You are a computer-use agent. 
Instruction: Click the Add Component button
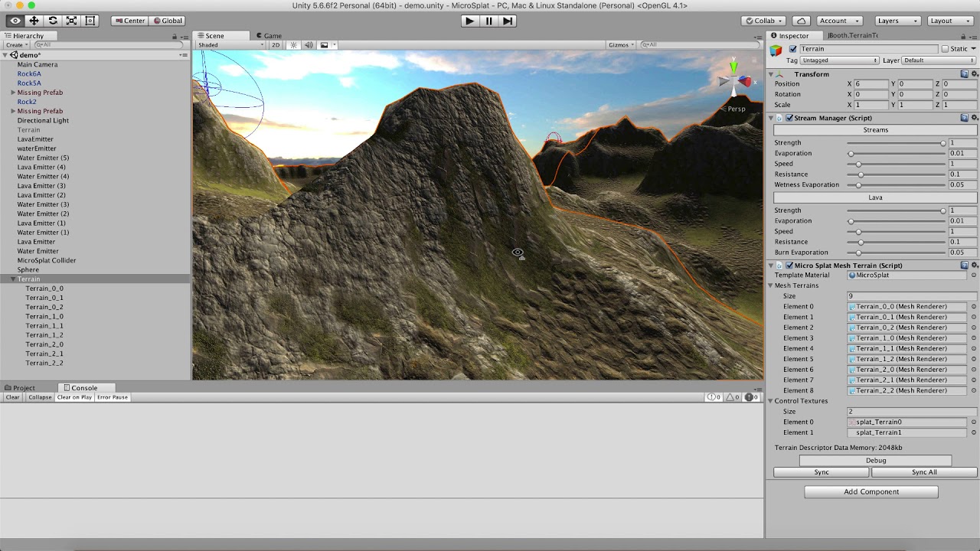(871, 492)
